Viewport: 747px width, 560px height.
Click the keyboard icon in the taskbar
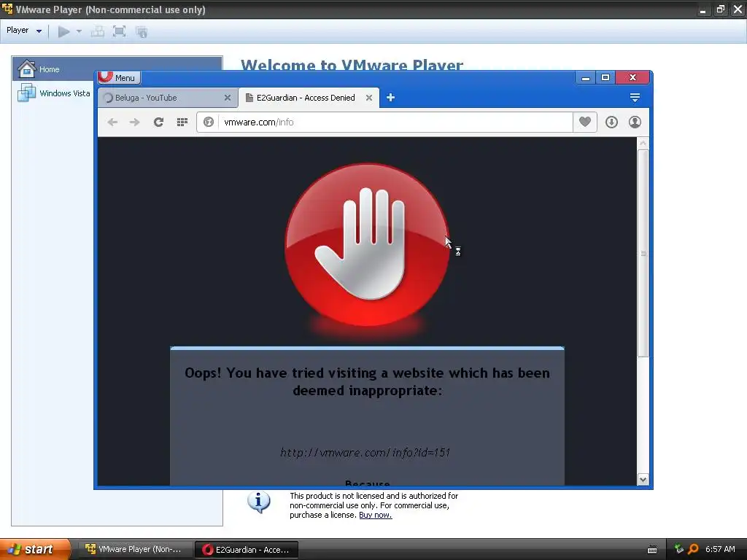[x=652, y=550]
